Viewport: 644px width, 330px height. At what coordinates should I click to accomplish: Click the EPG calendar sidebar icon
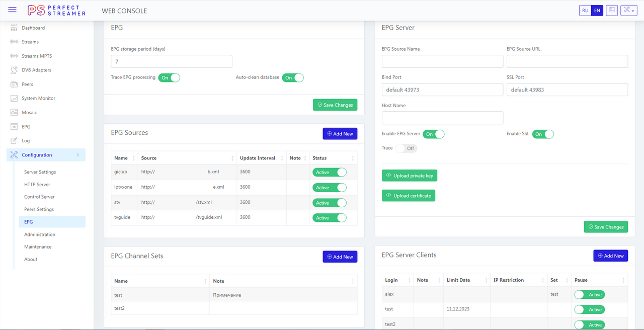(x=14, y=127)
